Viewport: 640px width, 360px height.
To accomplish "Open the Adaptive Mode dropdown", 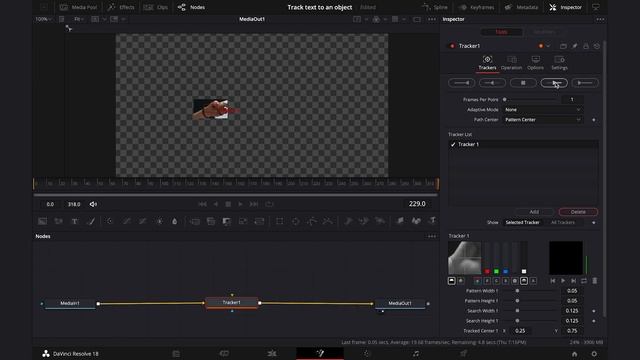I will (542, 110).
